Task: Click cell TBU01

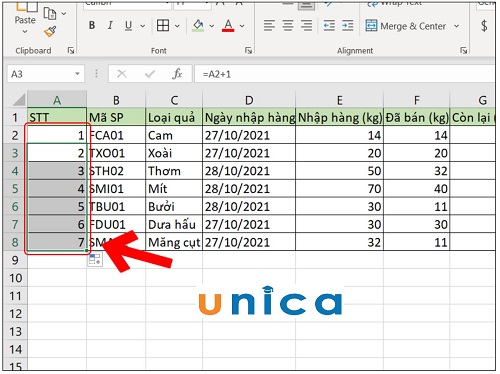Action: (x=116, y=207)
